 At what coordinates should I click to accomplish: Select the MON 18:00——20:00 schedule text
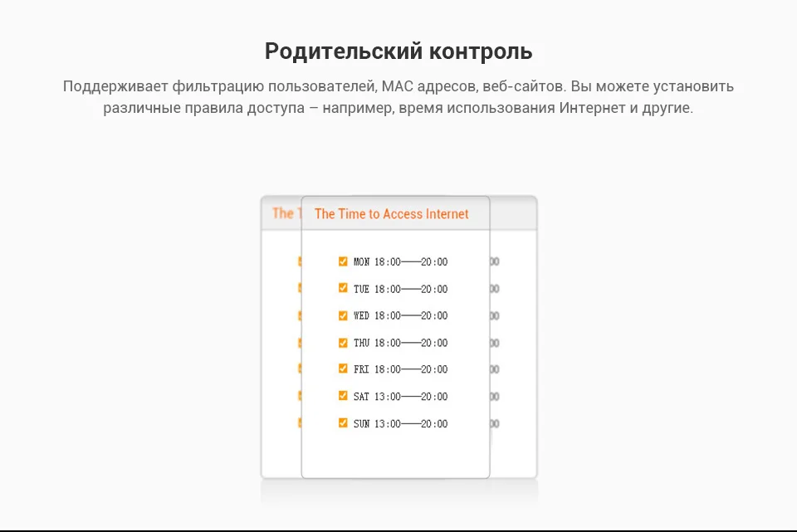pos(400,261)
